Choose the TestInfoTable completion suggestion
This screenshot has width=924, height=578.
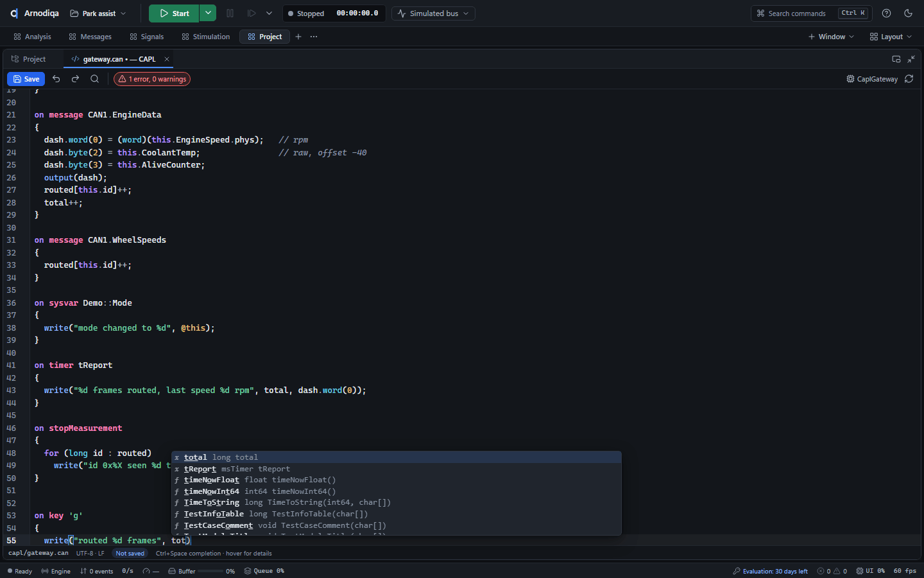pos(397,514)
